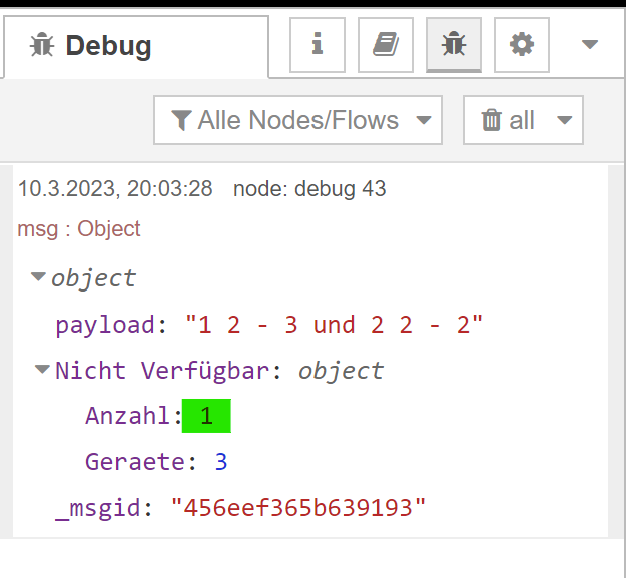The height and width of the screenshot is (578, 626).
Task: Collapse the Nicht Verfügbar object
Action: pyautogui.click(x=42, y=369)
